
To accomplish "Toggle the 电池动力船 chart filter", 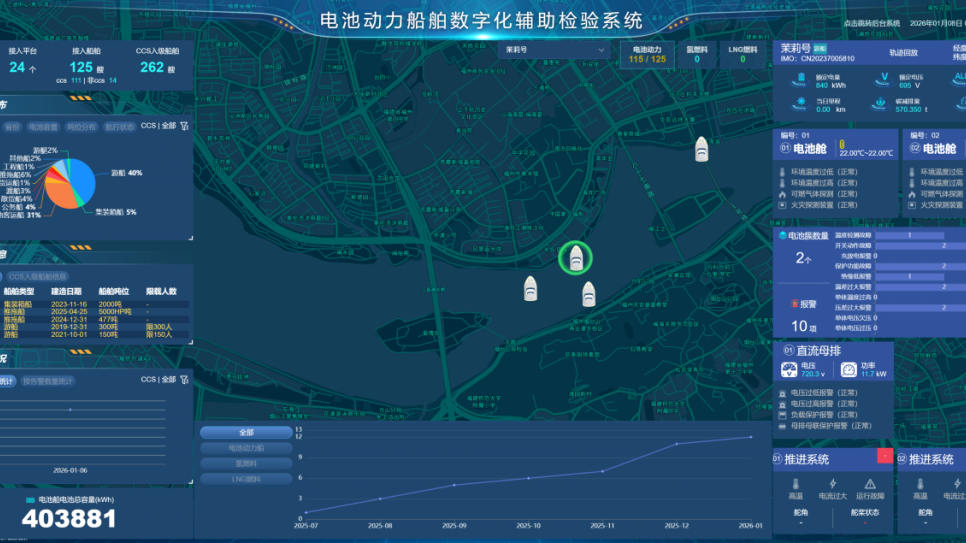I will [246, 448].
